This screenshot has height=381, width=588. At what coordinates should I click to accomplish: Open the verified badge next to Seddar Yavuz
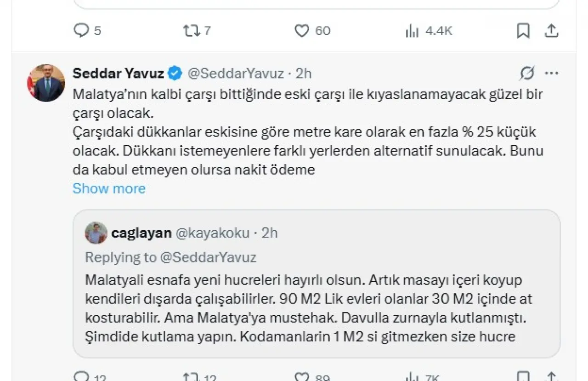[175, 73]
